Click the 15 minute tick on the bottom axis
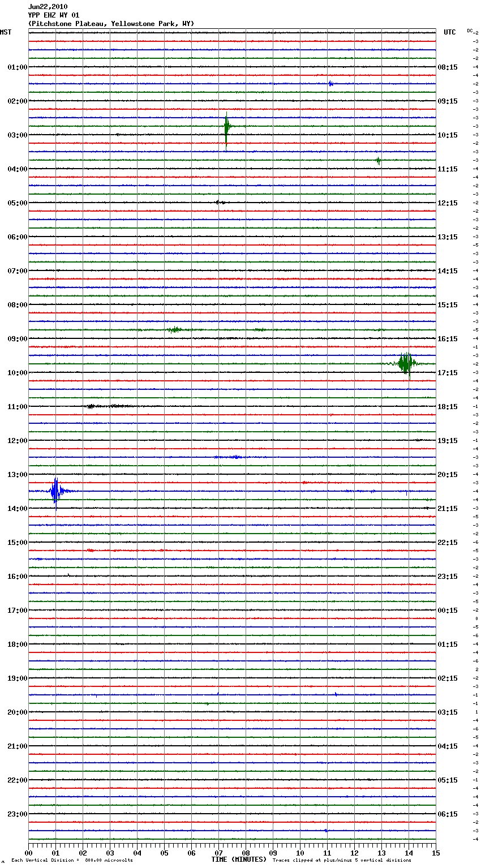This screenshot has width=481, height=868. [436, 852]
